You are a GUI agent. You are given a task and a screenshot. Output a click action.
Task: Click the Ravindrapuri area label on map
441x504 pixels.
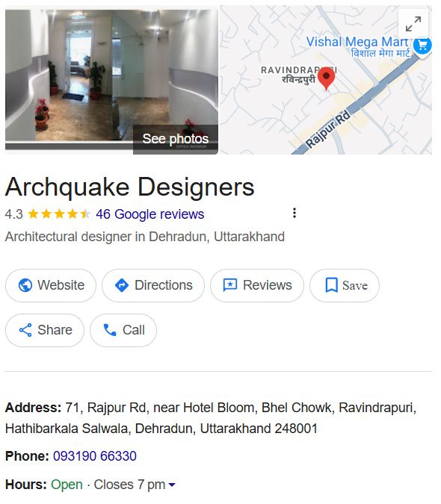(x=297, y=75)
